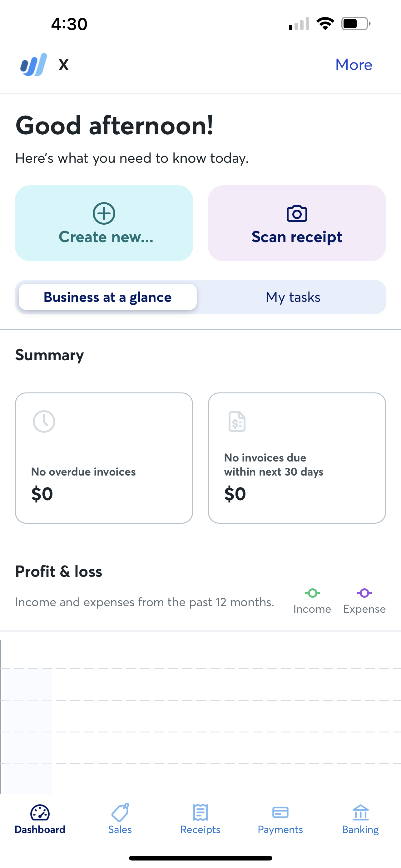401x868 pixels.
Task: Switch to Business at a glance
Action: (108, 297)
